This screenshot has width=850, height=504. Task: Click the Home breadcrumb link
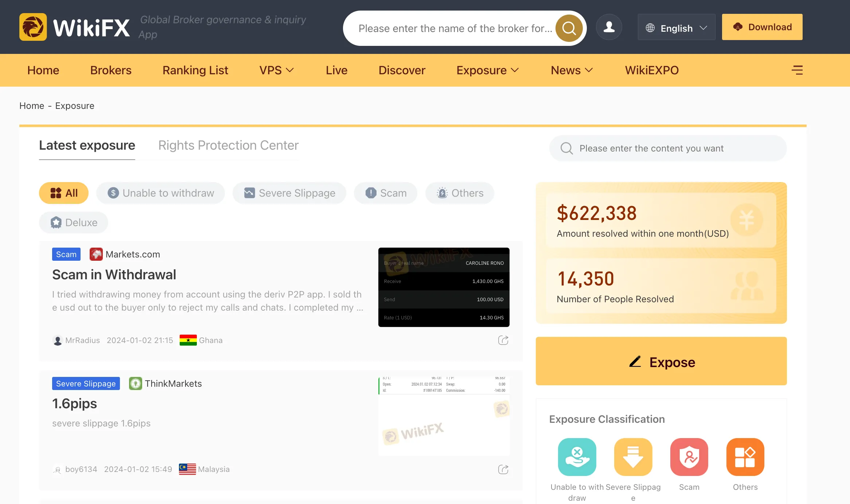(x=32, y=106)
